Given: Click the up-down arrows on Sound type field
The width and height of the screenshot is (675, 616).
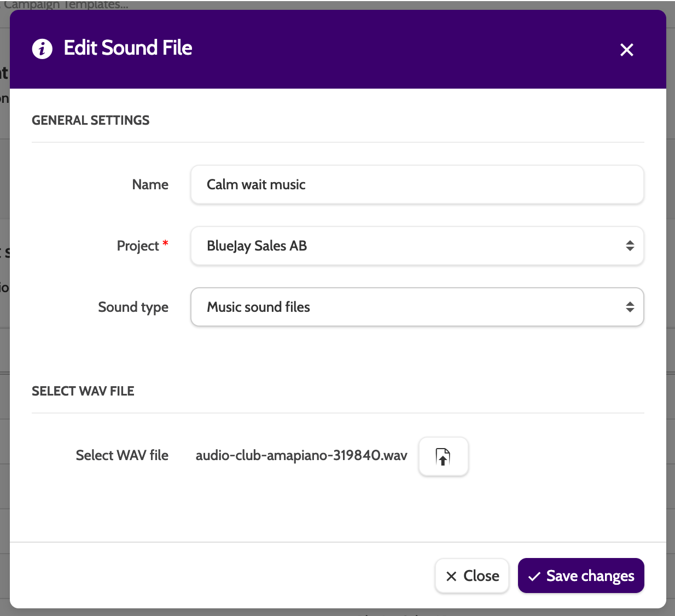Looking at the screenshot, I should 630,307.
